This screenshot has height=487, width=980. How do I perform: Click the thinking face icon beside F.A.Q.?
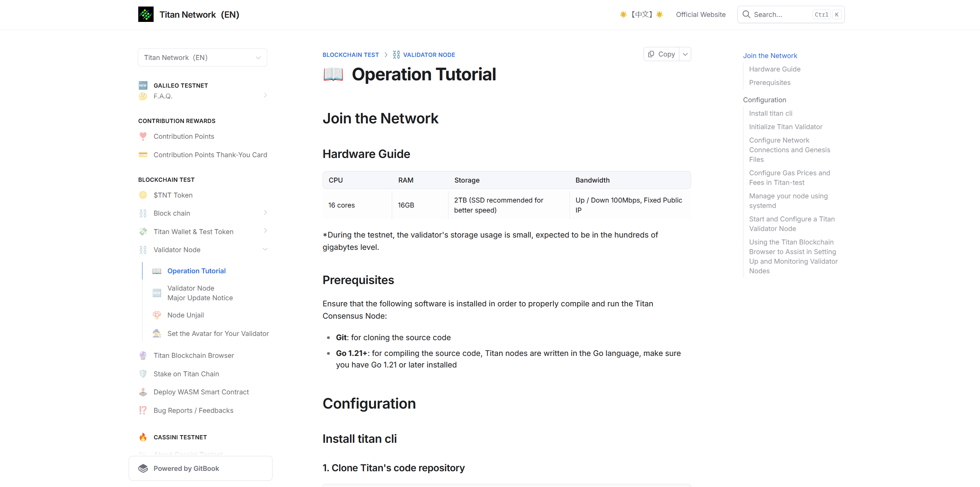(143, 96)
